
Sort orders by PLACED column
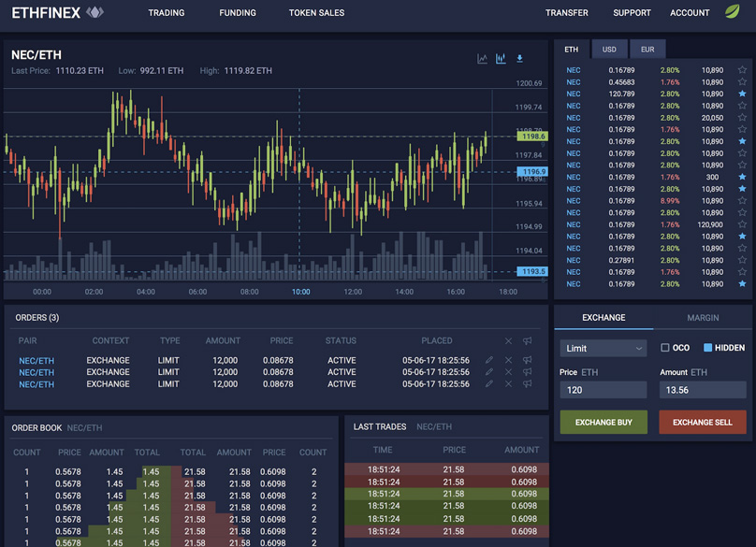click(437, 340)
